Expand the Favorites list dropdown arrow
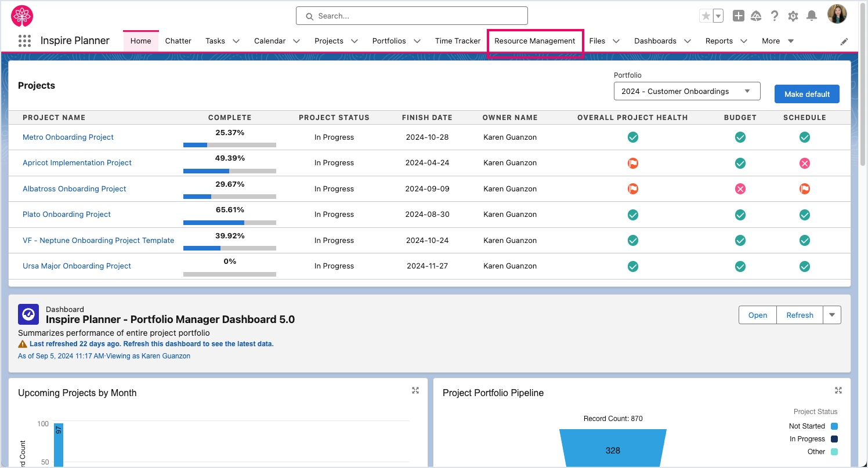This screenshot has height=468, width=868. point(718,16)
